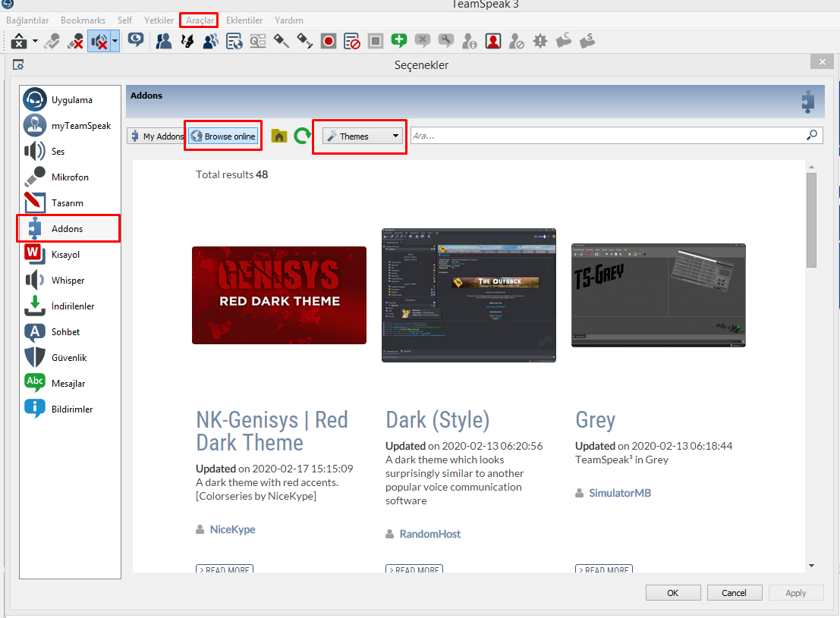
Task: Click the puzzle piece S icon
Action: pos(587,41)
